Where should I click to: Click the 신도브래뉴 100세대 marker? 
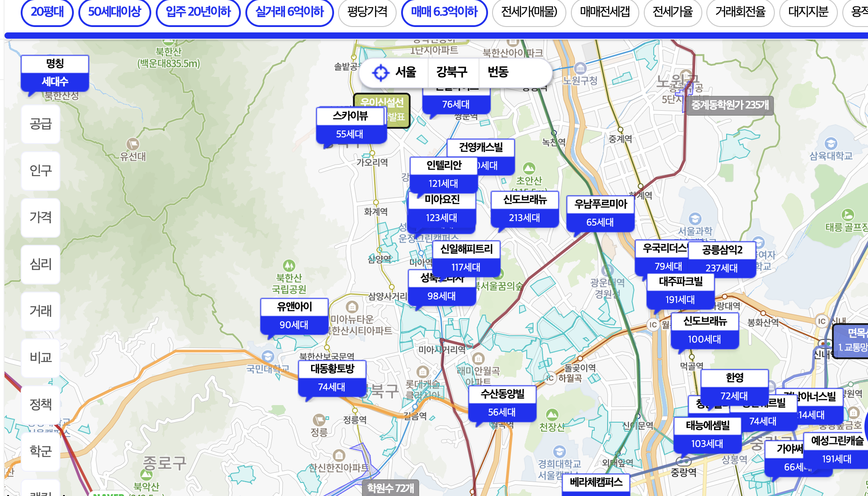pos(705,330)
